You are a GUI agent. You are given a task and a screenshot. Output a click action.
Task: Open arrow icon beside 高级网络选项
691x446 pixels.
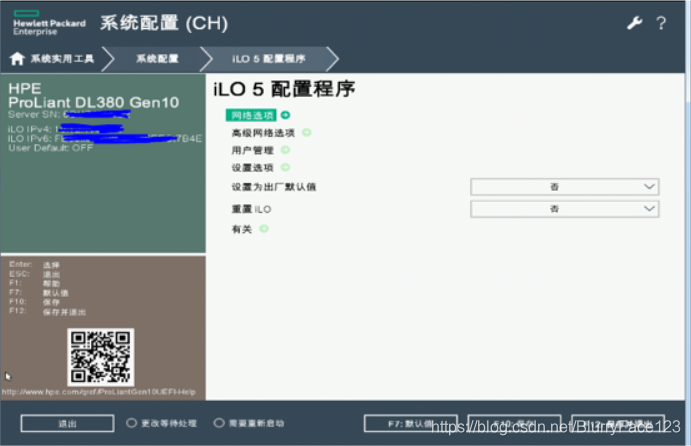[x=307, y=132]
